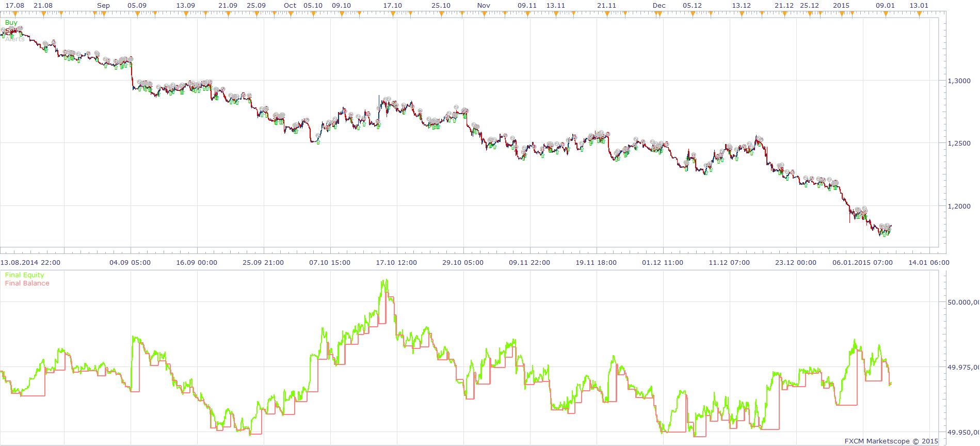
Task: Click the 1,2500 price level label
Action: coord(959,144)
